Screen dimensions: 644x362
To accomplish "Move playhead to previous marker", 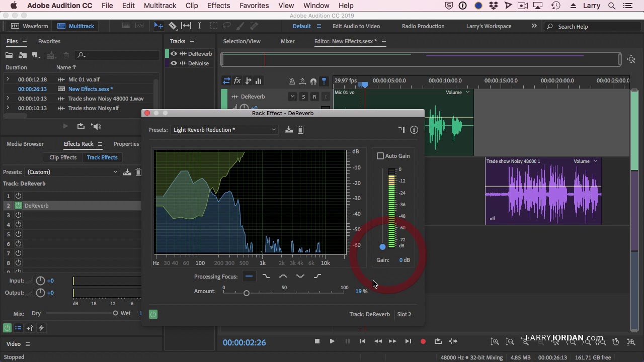I will [x=362, y=341].
